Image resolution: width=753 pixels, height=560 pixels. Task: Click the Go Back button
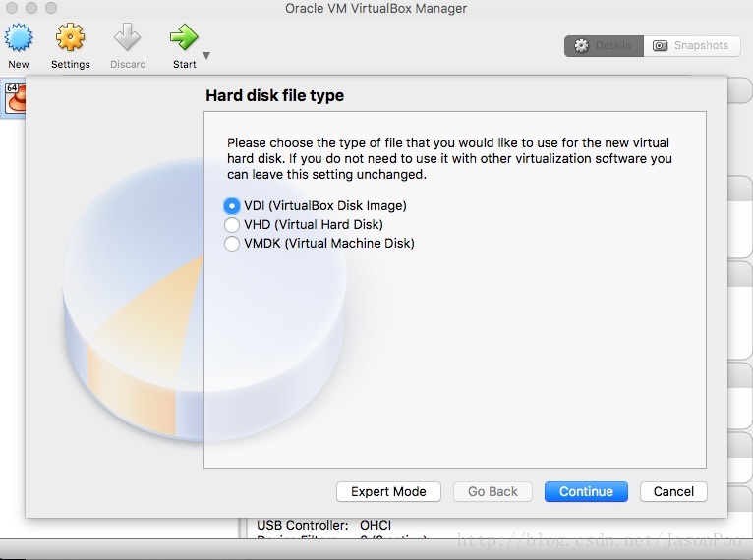492,492
